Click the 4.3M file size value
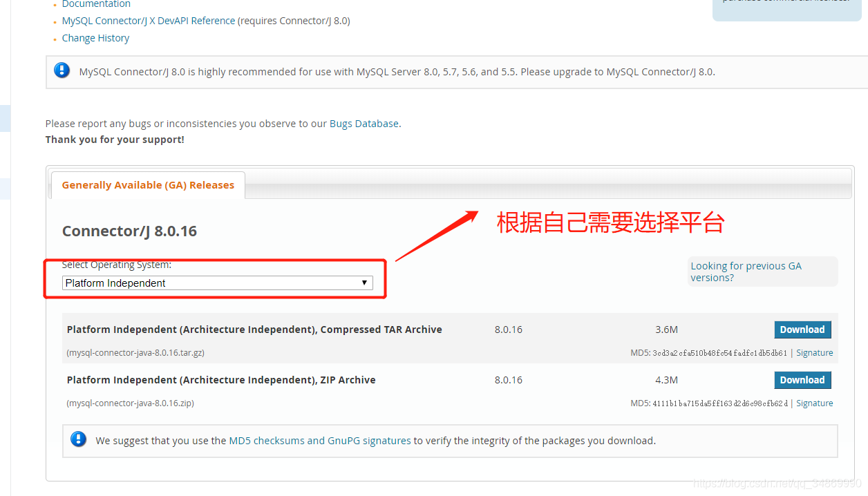Image resolution: width=868 pixels, height=496 pixels. tap(666, 380)
